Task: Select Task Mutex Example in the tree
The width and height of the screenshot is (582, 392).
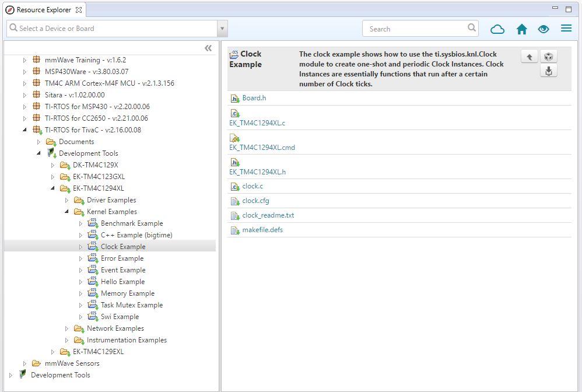Action: [132, 304]
